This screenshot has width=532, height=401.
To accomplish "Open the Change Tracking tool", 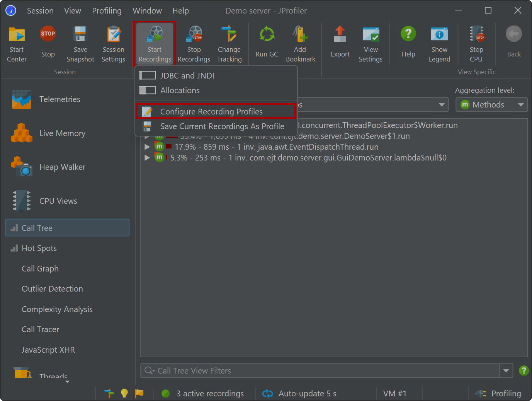I will [229, 44].
